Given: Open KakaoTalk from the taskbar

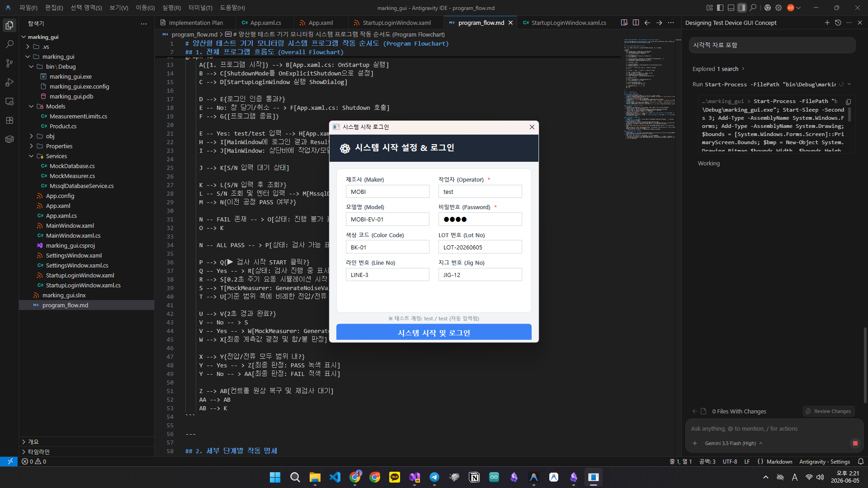Looking at the screenshot, I should click(x=395, y=477).
